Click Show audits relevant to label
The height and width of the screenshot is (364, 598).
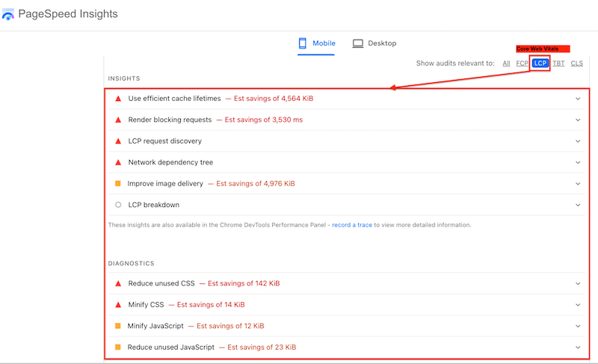(455, 64)
